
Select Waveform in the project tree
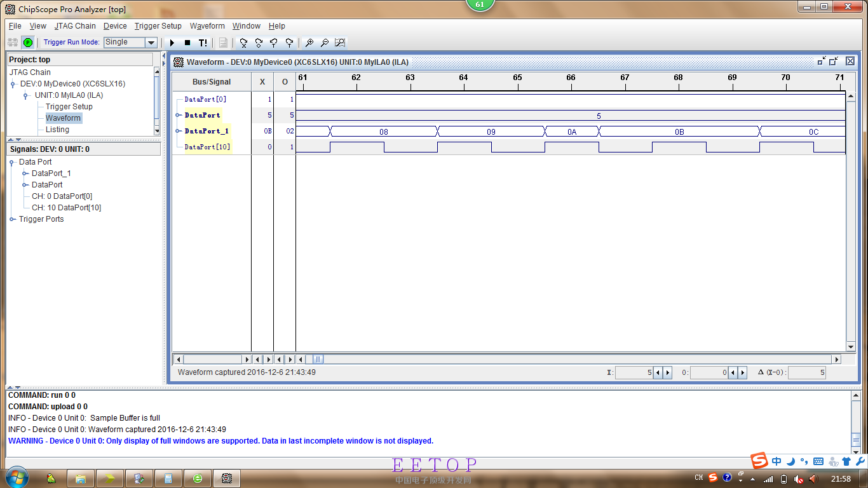pos(63,118)
